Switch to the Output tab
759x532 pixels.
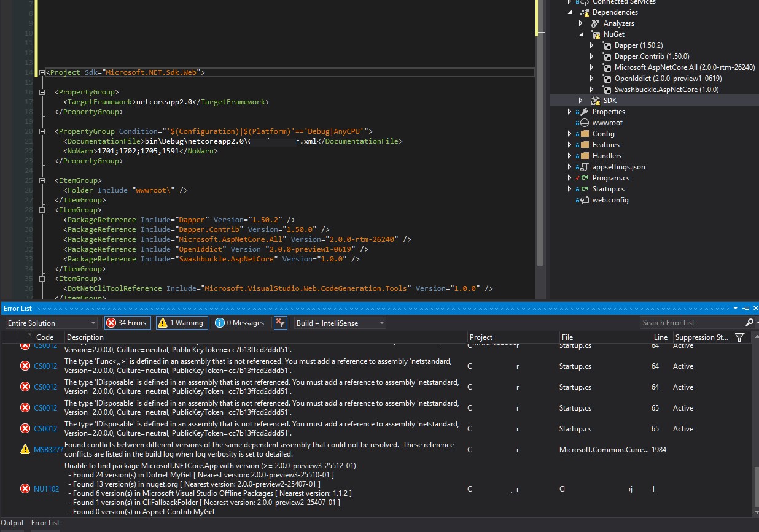pos(12,523)
